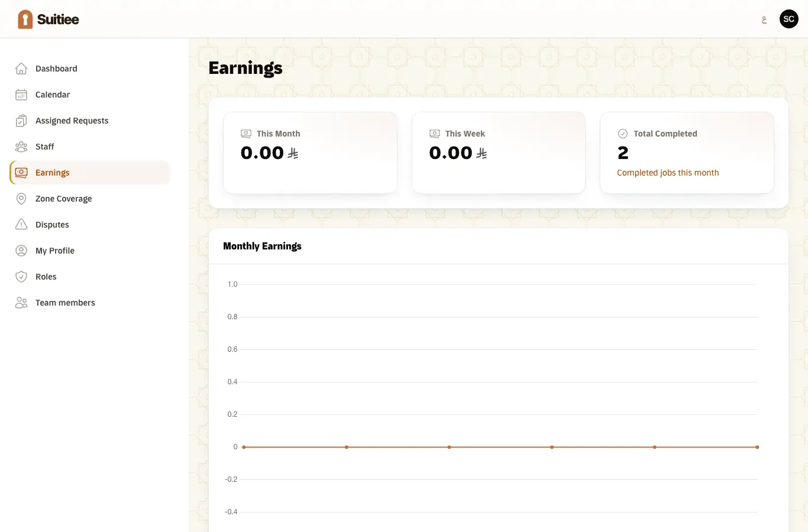Select the Earnings menu item

click(x=90, y=173)
